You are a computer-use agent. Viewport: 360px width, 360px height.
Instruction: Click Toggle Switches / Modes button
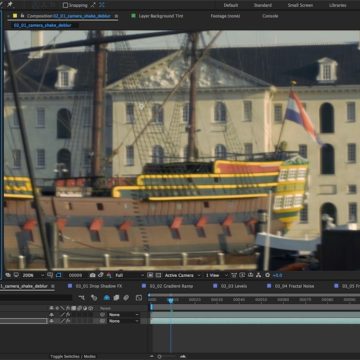pyautogui.click(x=73, y=356)
